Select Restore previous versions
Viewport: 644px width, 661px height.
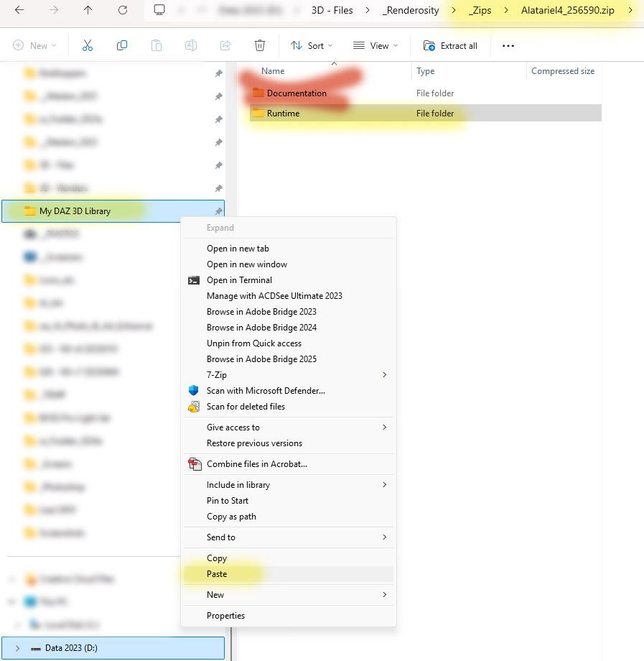(x=288, y=443)
